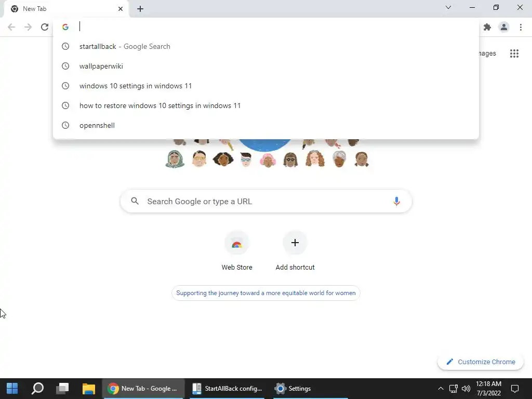Click the Chrome back arrow
The width and height of the screenshot is (532, 399).
pos(11,27)
